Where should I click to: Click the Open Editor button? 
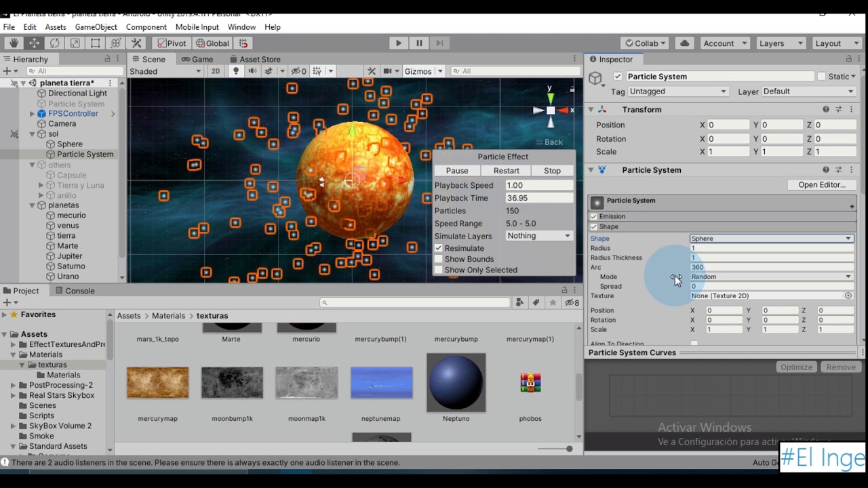pyautogui.click(x=822, y=184)
